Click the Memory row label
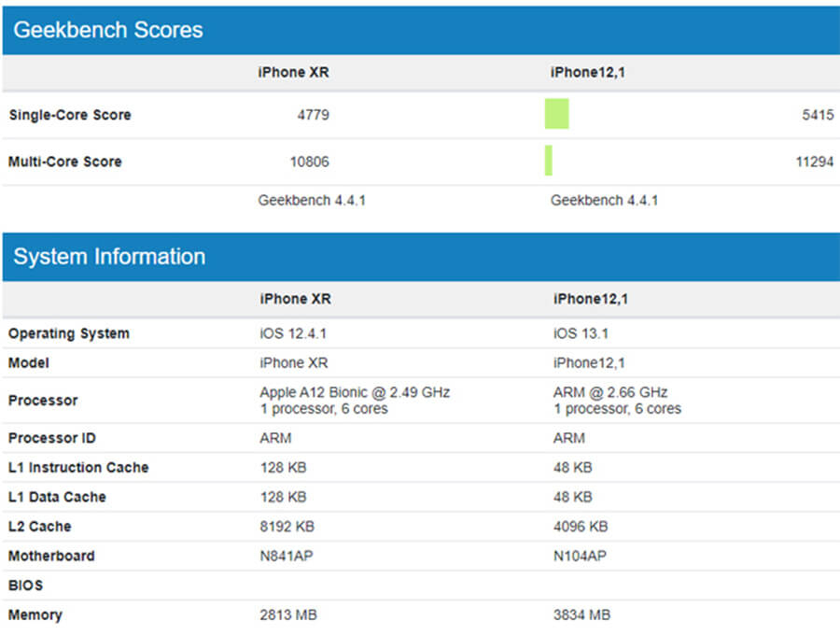840x635 pixels. tap(35, 614)
